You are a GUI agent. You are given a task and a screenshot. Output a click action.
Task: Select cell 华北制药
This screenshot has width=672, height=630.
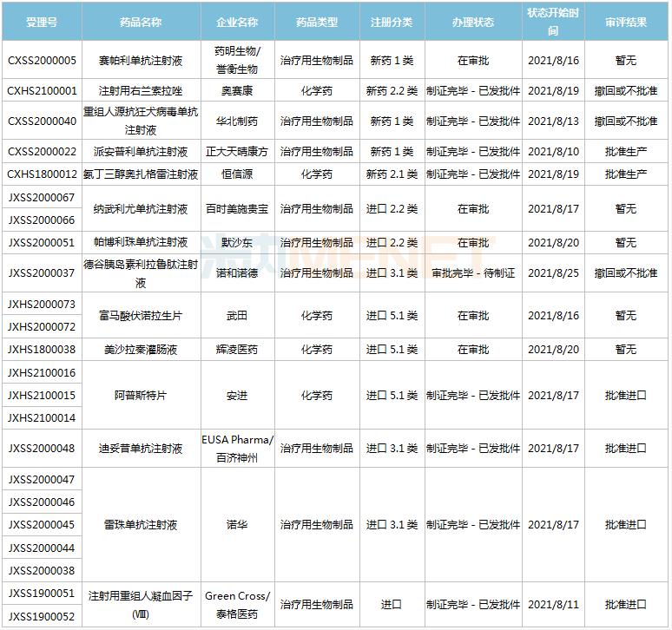(x=237, y=121)
